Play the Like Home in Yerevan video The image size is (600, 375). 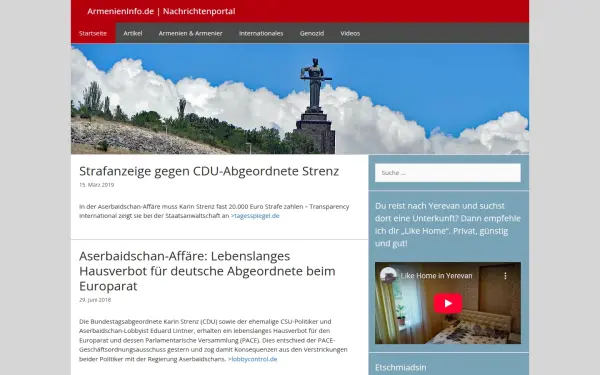448,303
